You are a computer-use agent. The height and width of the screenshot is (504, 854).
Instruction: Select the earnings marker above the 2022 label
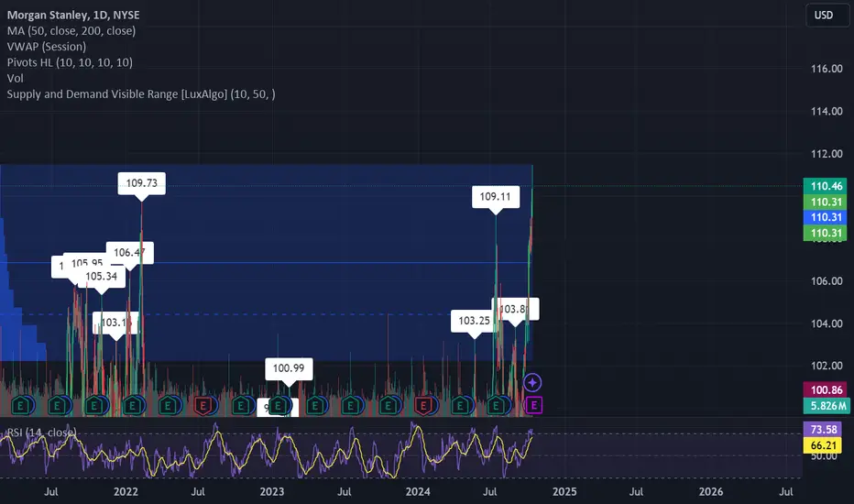(132, 405)
